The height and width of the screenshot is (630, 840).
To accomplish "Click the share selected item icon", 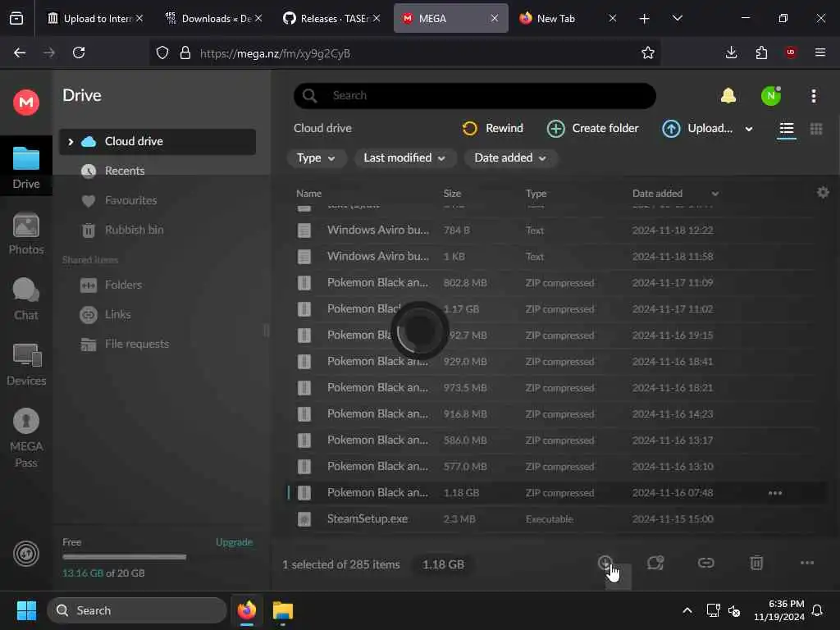I will click(x=655, y=563).
